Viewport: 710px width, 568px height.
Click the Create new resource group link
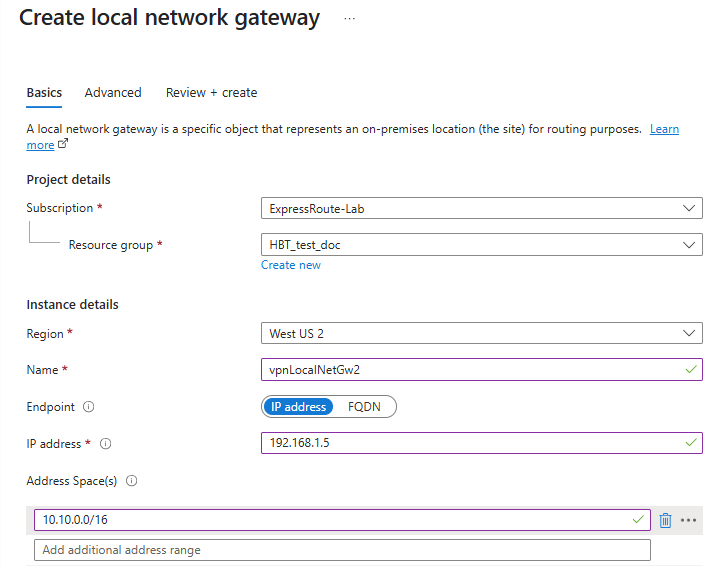tap(291, 265)
